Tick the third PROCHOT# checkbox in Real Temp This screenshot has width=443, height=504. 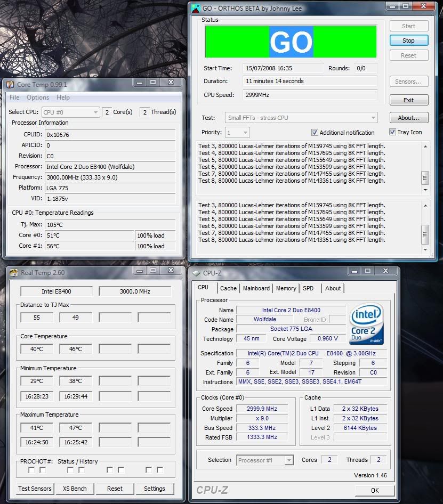pyautogui.click(x=70, y=470)
